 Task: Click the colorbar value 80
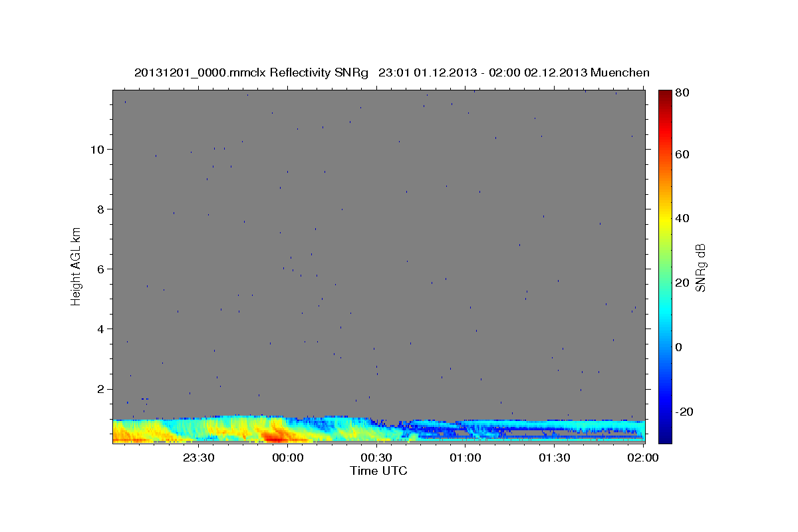(681, 92)
